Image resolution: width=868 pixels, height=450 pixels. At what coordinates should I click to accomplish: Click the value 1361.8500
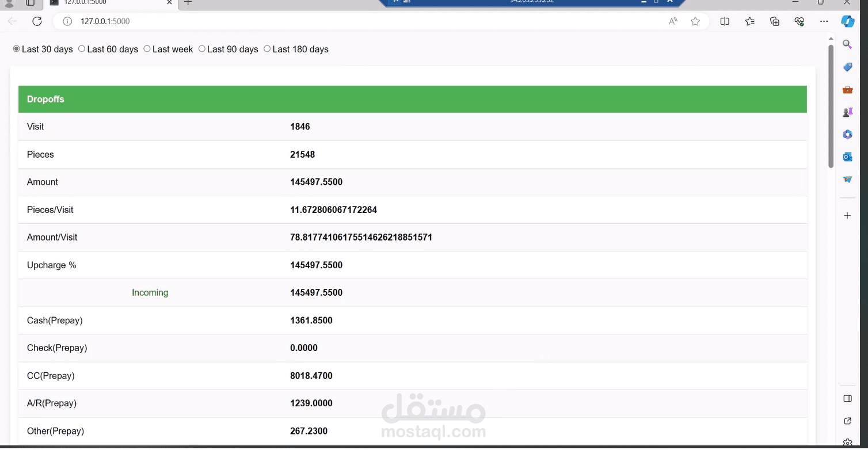tap(311, 321)
